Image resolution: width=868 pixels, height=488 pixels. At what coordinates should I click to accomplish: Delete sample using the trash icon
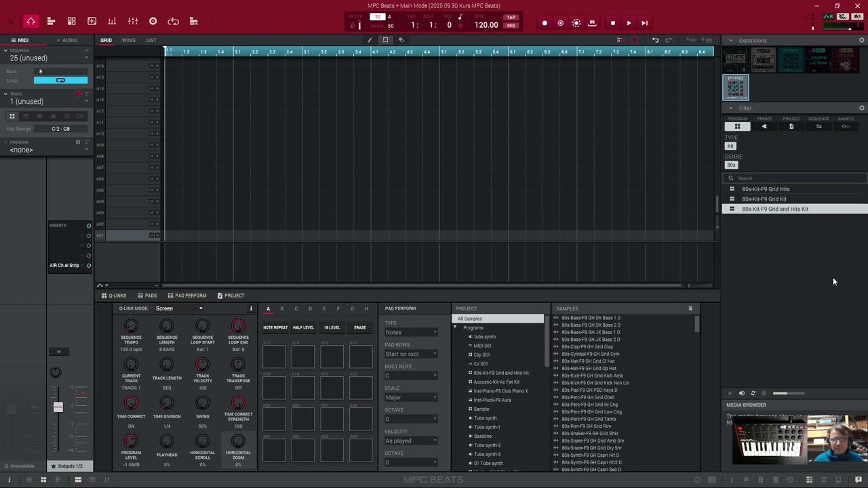pyautogui.click(x=690, y=308)
